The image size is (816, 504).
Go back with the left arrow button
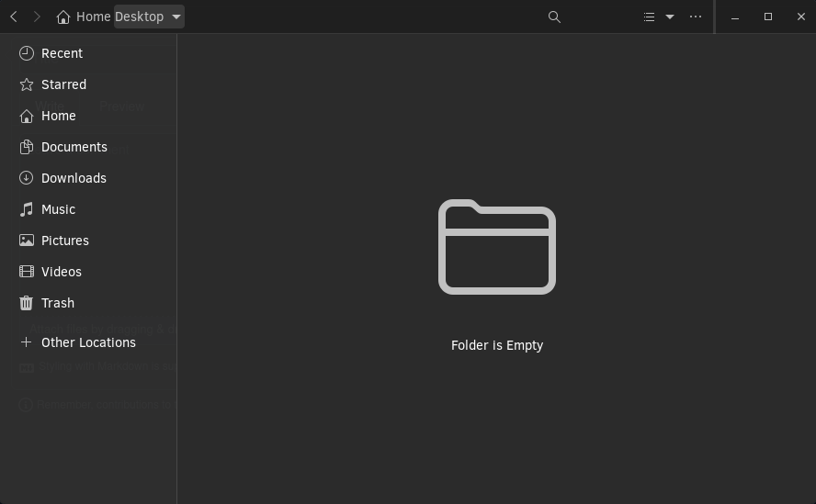14,17
